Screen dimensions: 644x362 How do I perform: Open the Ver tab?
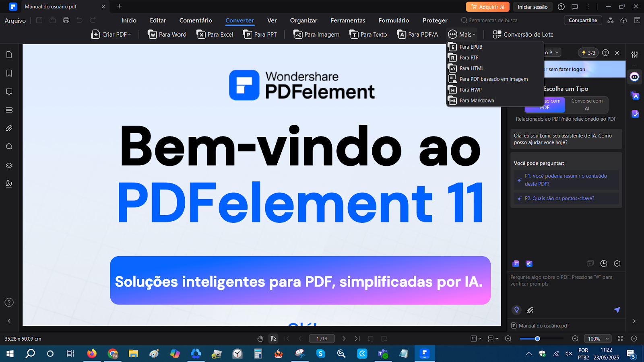pos(272,21)
